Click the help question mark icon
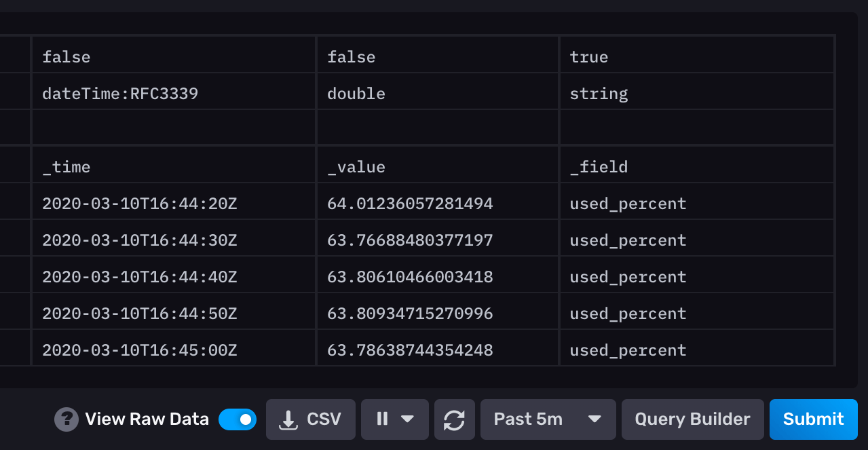 [x=66, y=419]
